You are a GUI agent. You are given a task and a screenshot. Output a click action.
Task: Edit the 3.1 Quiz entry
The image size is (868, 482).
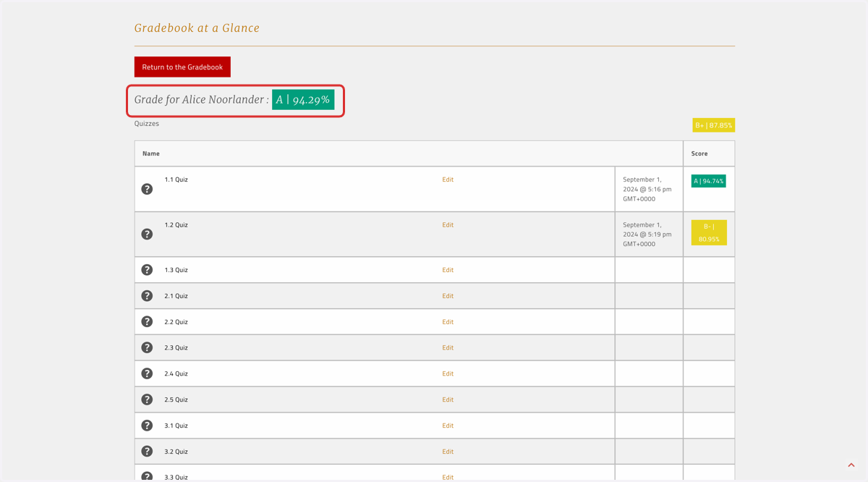448,426
